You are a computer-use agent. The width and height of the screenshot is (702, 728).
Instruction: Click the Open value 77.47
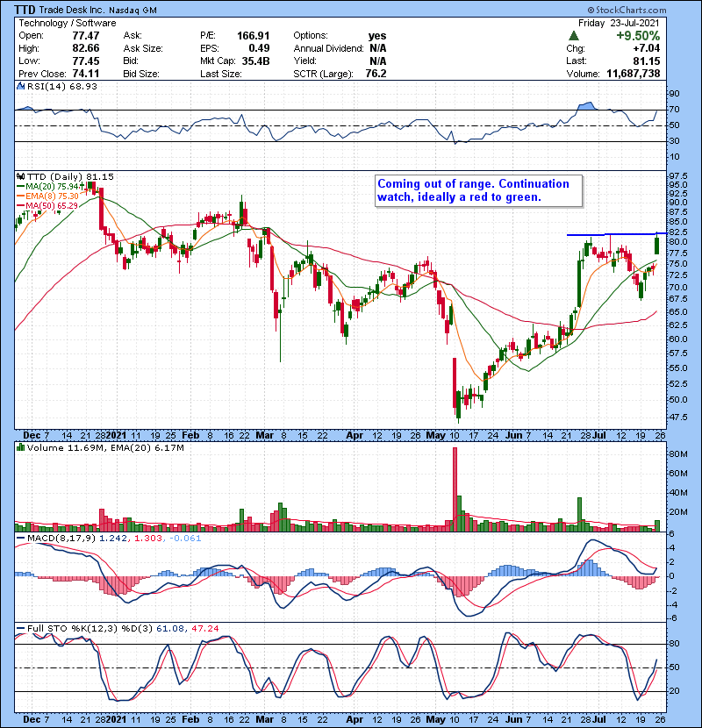pos(86,36)
